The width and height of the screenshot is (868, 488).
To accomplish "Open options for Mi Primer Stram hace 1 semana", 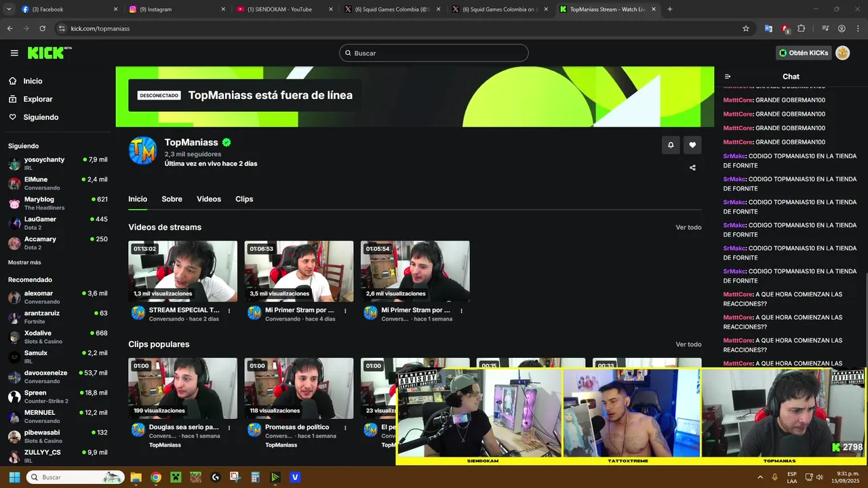I will coord(461,311).
